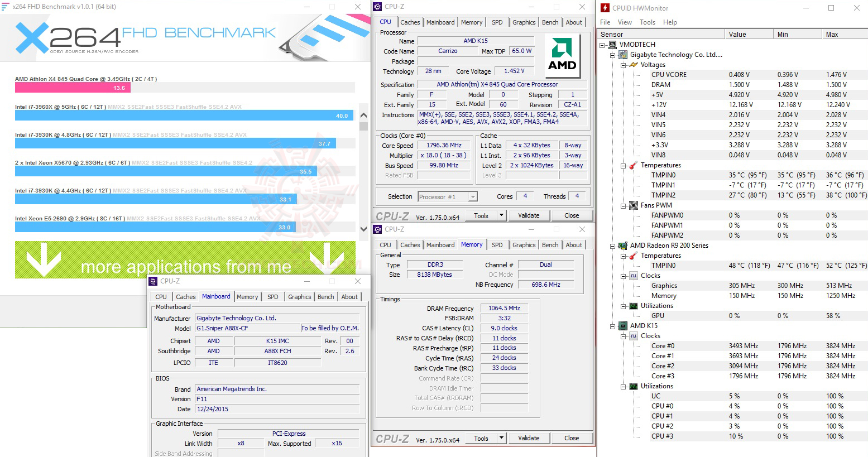Click the Core Speed value 1796.36 MHz
868x457 pixels.
click(x=444, y=146)
